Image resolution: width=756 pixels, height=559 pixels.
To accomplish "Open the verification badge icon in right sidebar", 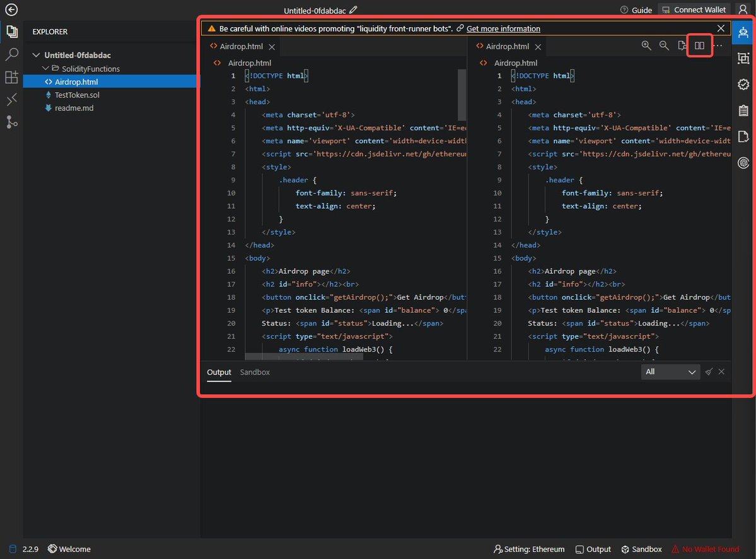I will coord(743,84).
